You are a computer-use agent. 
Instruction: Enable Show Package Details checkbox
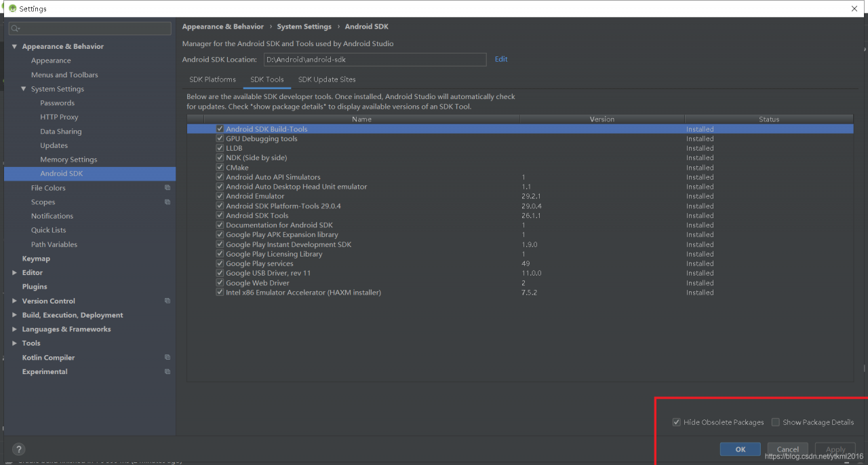(776, 422)
